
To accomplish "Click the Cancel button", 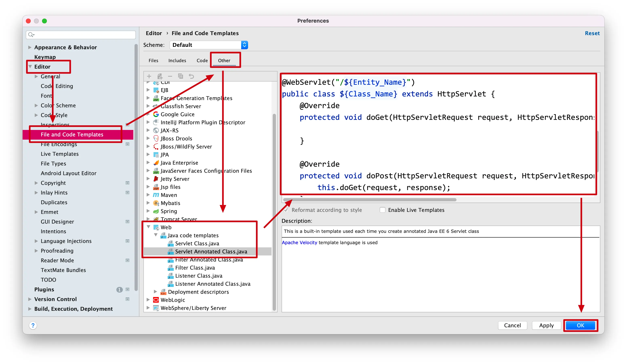I will (x=512, y=325).
